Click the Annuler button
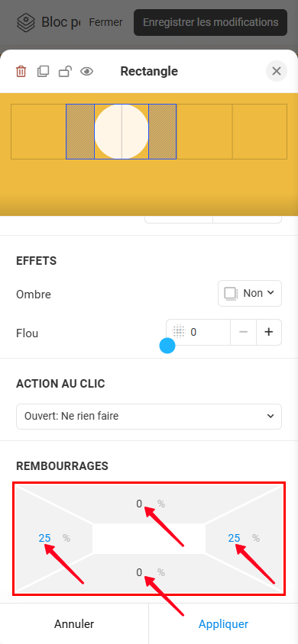The height and width of the screenshot is (644, 298). tap(74, 624)
